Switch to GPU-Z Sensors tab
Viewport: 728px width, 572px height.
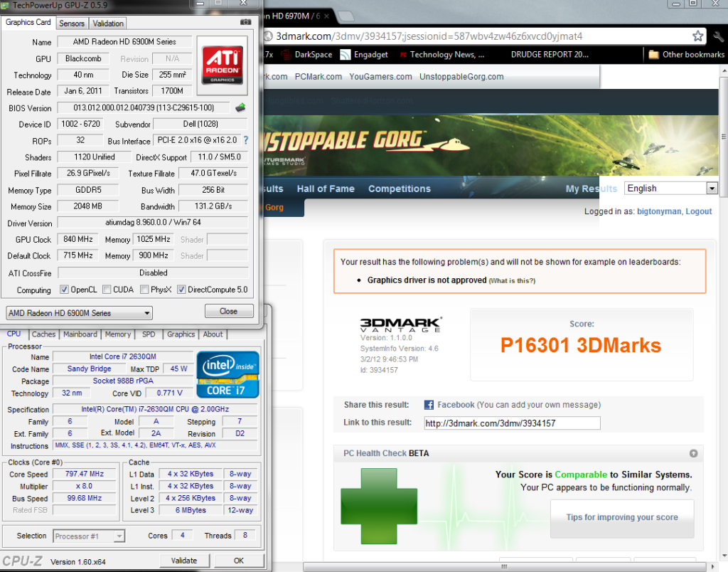(x=72, y=23)
